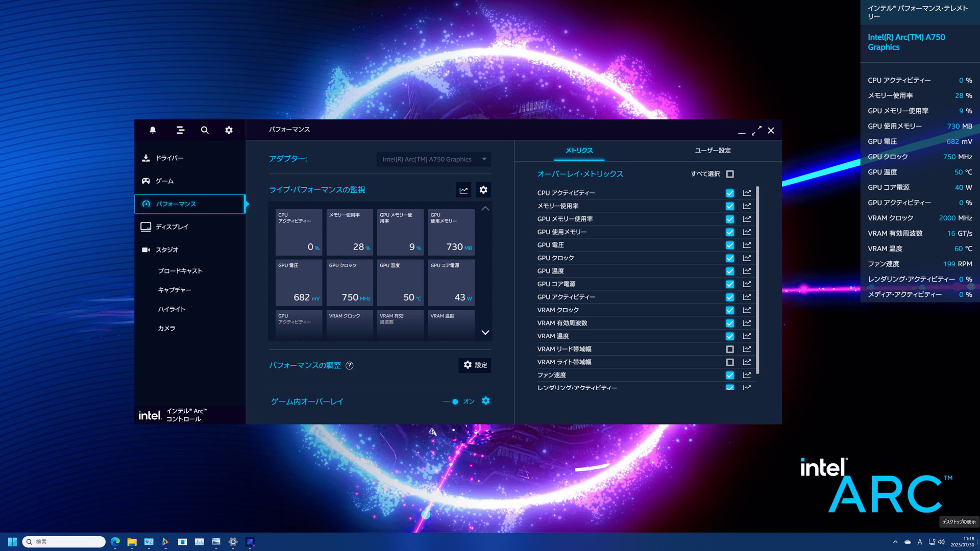Click the GPU 温度 50 °C tile
This screenshot has width=980, height=551.
[401, 283]
